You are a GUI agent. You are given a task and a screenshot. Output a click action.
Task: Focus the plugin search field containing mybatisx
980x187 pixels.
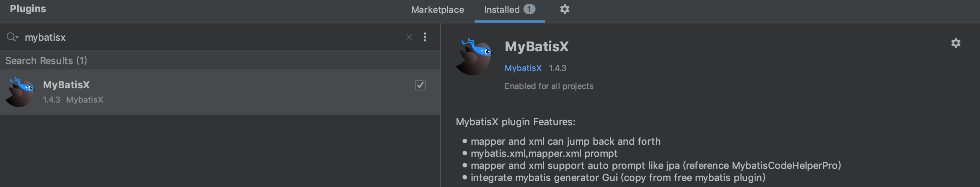pos(213,37)
